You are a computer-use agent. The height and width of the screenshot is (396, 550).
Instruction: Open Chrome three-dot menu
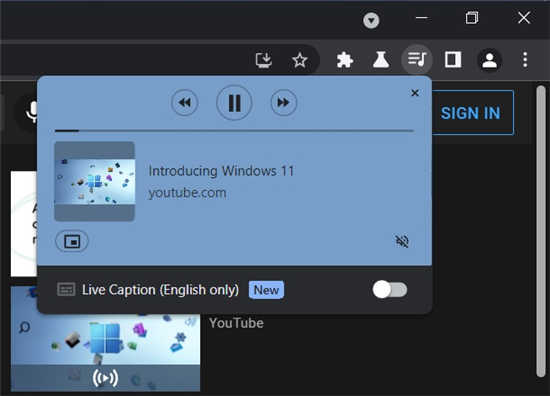pyautogui.click(x=525, y=60)
